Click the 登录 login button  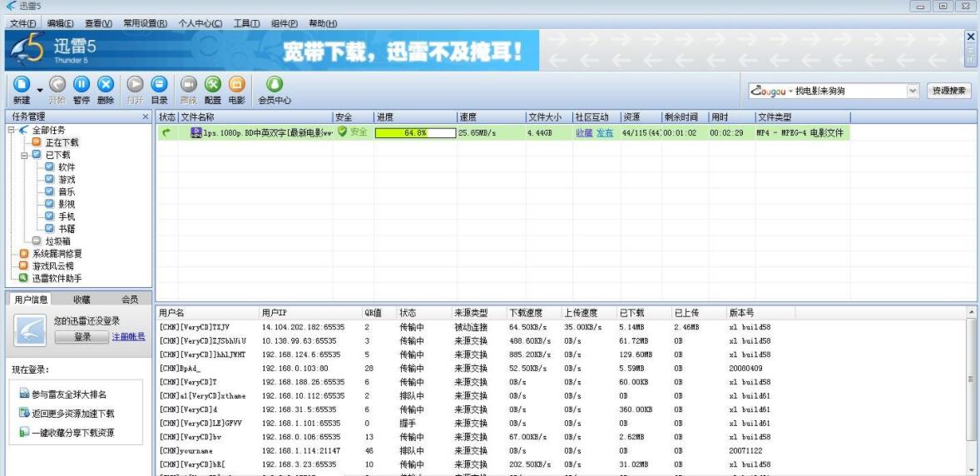(x=82, y=337)
